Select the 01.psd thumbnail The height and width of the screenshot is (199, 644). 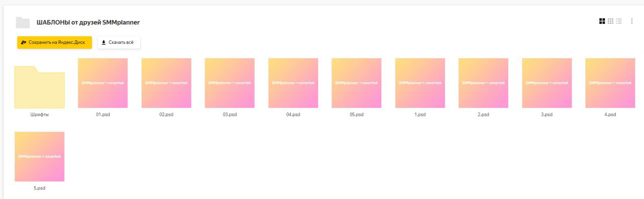point(103,83)
